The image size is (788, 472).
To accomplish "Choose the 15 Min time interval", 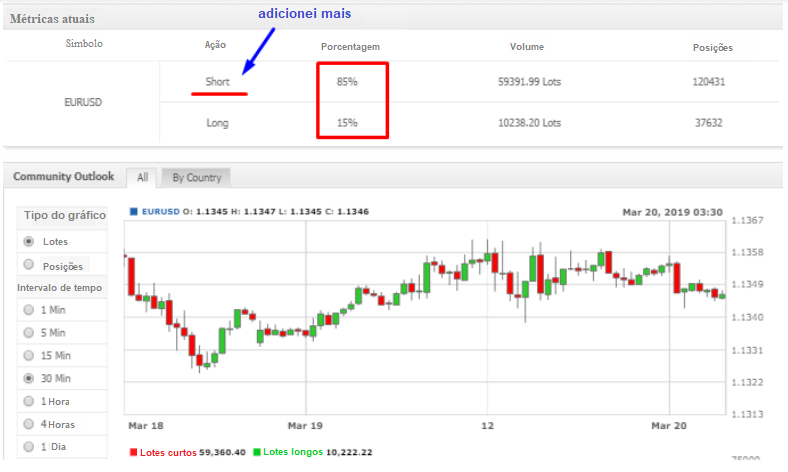I will 29,356.
